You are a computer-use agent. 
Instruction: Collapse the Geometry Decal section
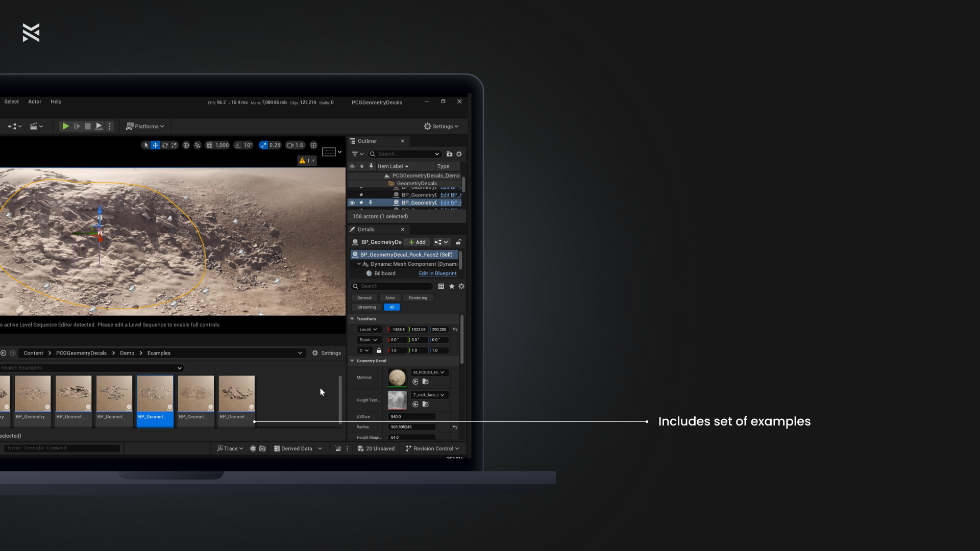[352, 361]
